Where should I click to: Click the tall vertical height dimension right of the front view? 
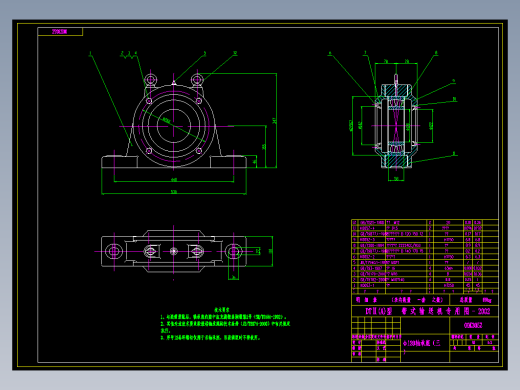[x=275, y=120]
